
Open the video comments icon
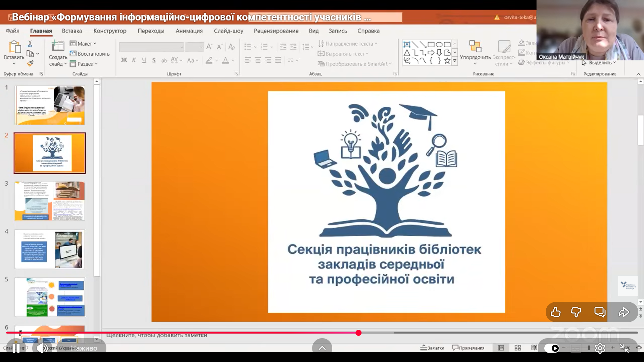coord(600,312)
